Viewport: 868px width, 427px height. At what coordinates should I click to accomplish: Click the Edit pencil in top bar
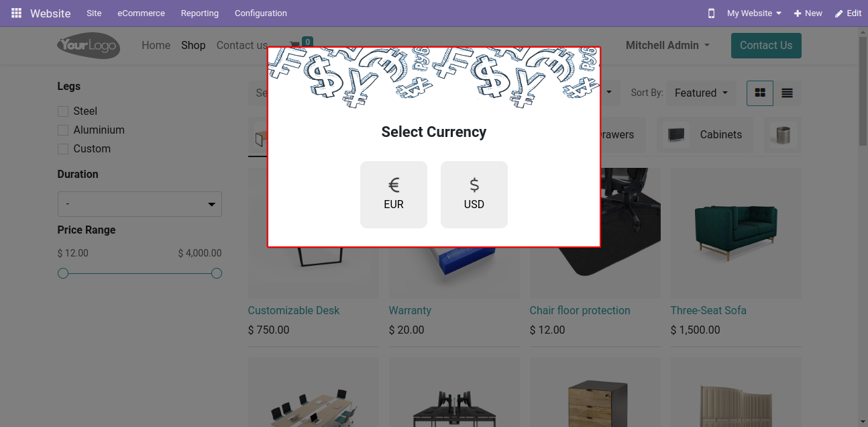click(x=849, y=13)
